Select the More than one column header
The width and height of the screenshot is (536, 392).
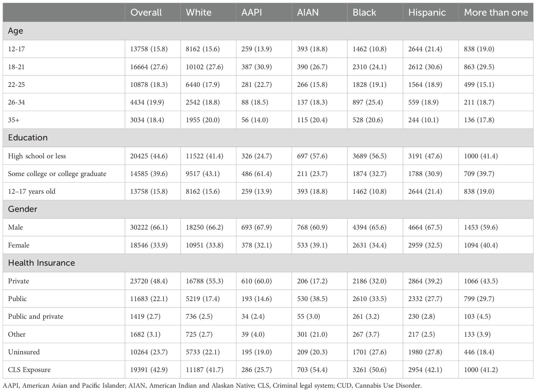pos(496,12)
